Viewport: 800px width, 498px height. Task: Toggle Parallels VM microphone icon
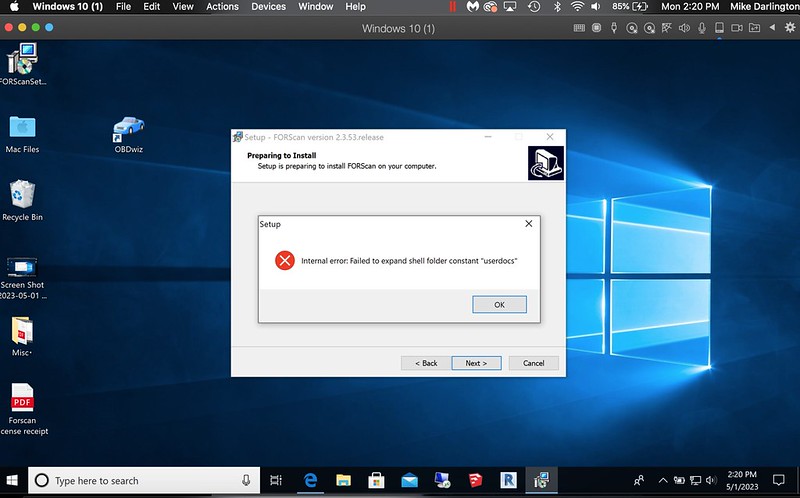(702, 28)
